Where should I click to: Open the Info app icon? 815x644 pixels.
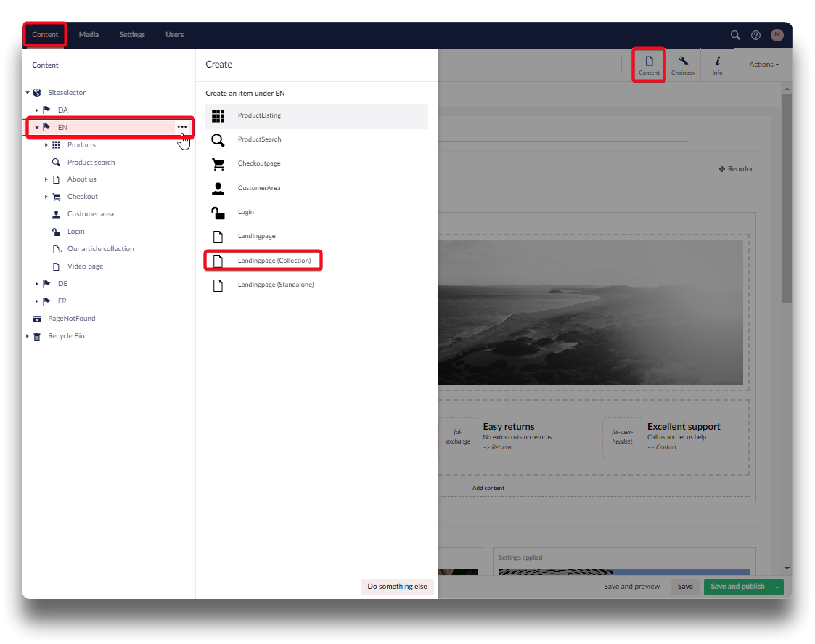(717, 65)
